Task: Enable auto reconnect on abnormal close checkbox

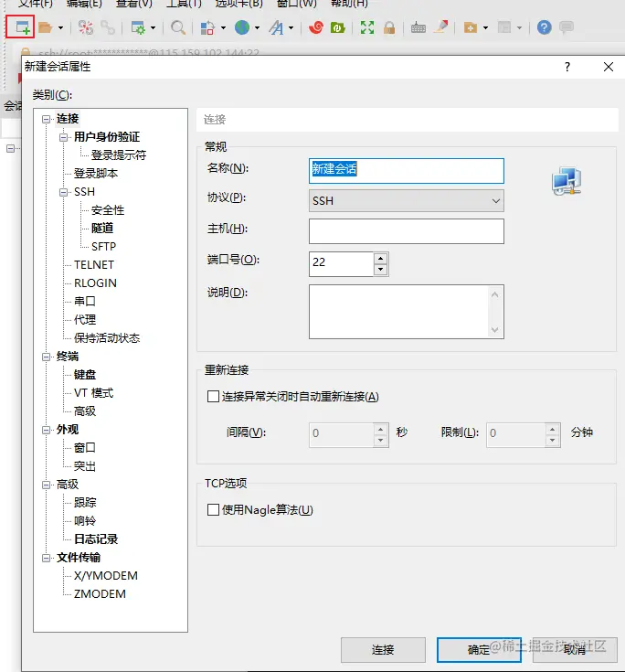Action: 213,397
